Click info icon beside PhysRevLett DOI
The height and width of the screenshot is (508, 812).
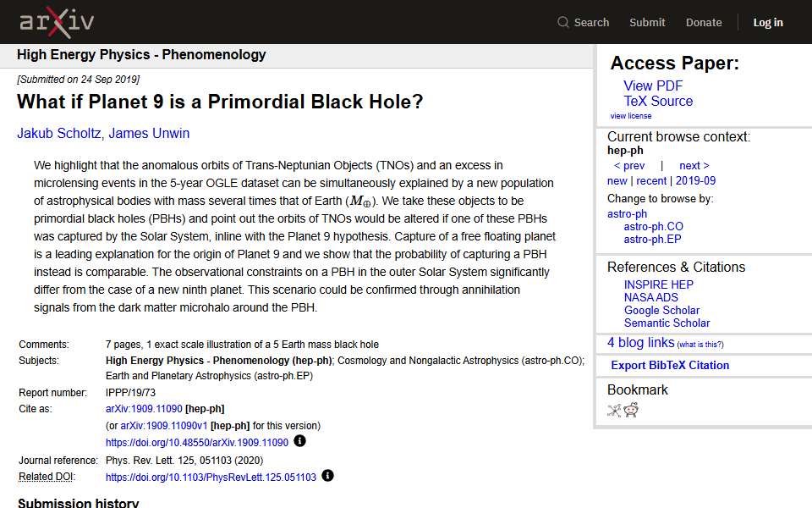327,475
